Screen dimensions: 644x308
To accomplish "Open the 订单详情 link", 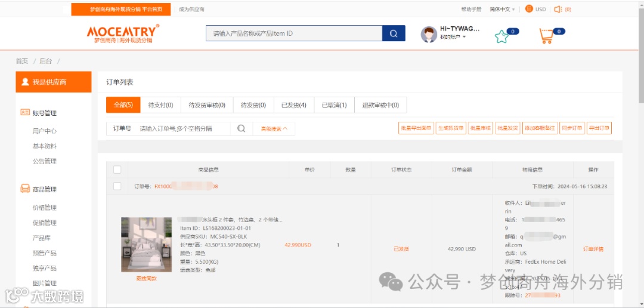I will pos(593,249).
